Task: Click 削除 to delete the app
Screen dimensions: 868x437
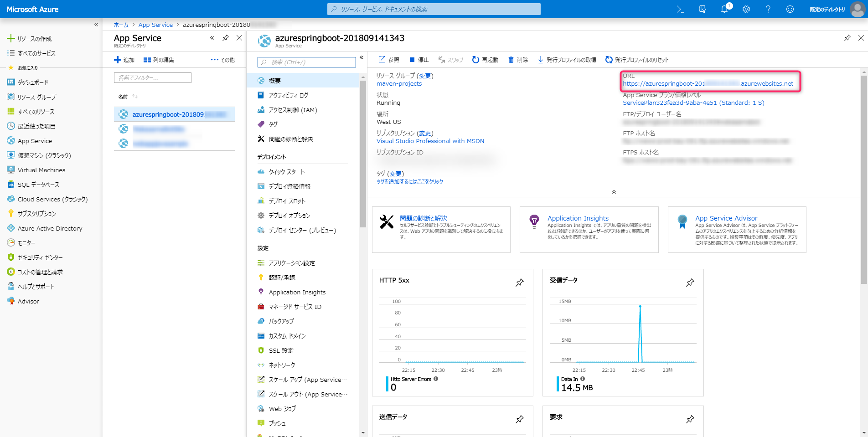Action: point(518,60)
